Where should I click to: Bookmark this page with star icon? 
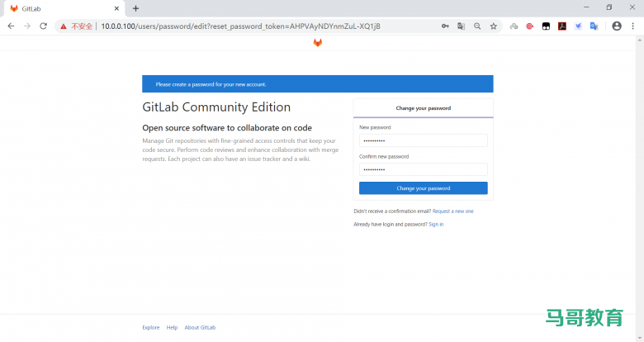(493, 26)
